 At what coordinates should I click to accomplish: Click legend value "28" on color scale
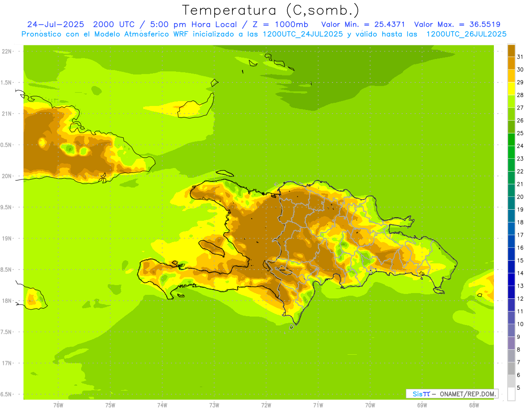click(x=520, y=95)
